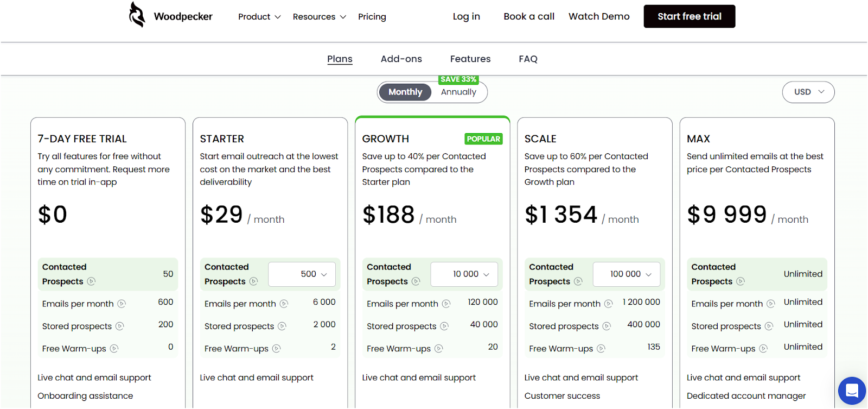
Task: Switch to the Add-ons tab
Action: point(401,59)
